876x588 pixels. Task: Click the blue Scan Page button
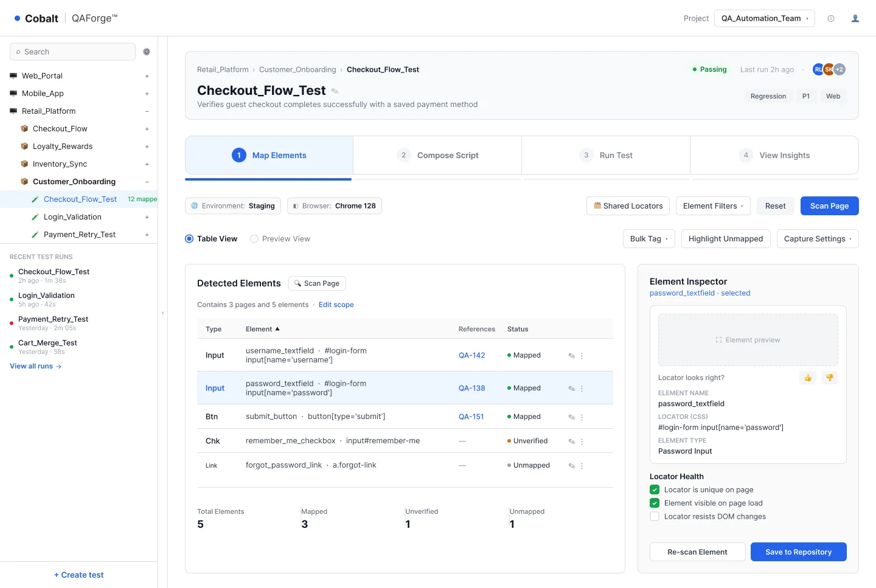829,206
